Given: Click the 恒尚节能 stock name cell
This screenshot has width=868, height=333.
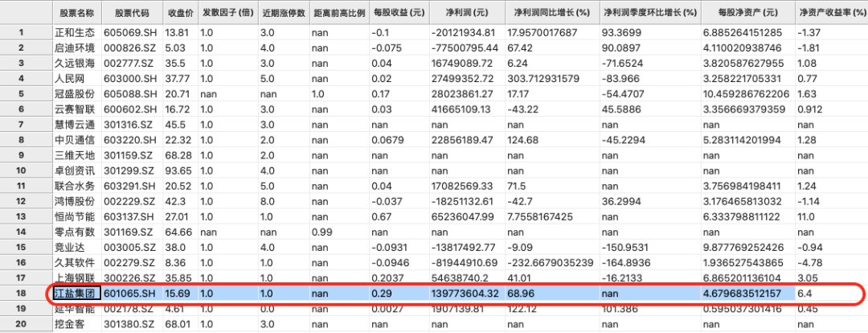Looking at the screenshot, I should pos(77,216).
